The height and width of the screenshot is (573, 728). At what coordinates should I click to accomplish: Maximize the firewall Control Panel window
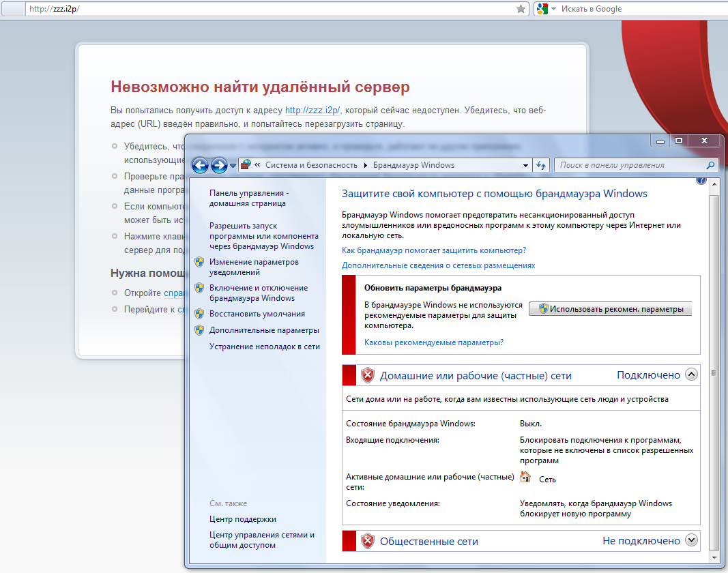pos(679,141)
